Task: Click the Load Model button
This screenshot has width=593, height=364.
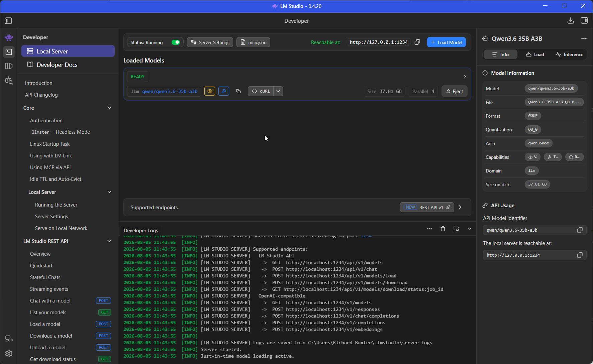Action: (x=447, y=42)
